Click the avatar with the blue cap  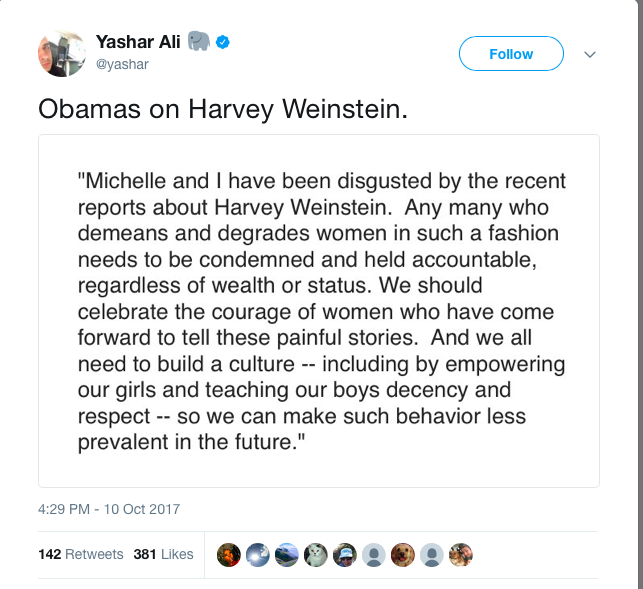[345, 554]
